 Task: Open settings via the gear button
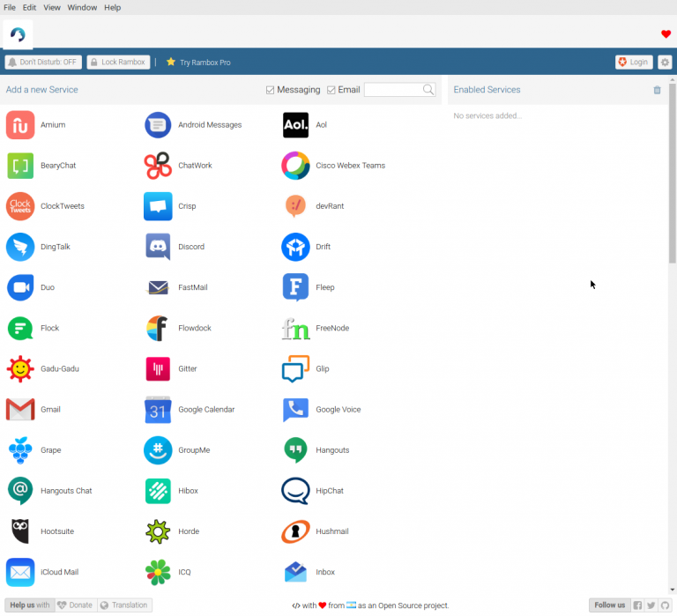(665, 63)
